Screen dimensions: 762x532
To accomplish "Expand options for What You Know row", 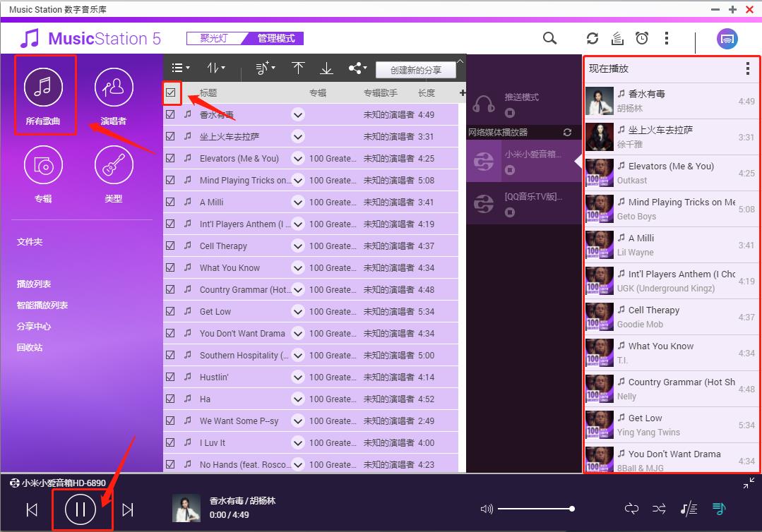I will (298, 268).
